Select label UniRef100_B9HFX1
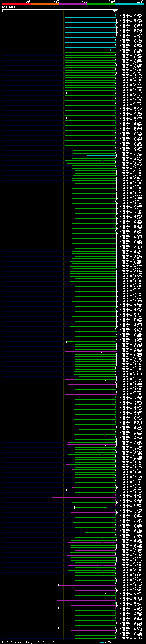 click(131, 377)
